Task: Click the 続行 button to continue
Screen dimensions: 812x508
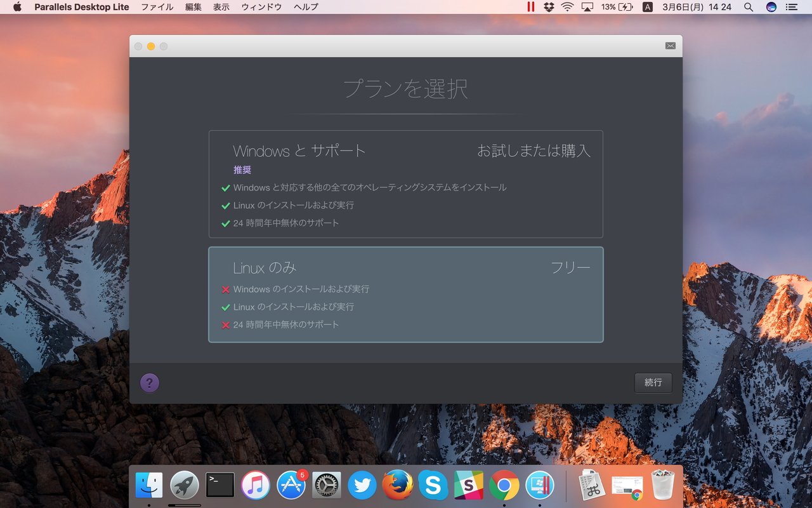Action: (x=653, y=383)
